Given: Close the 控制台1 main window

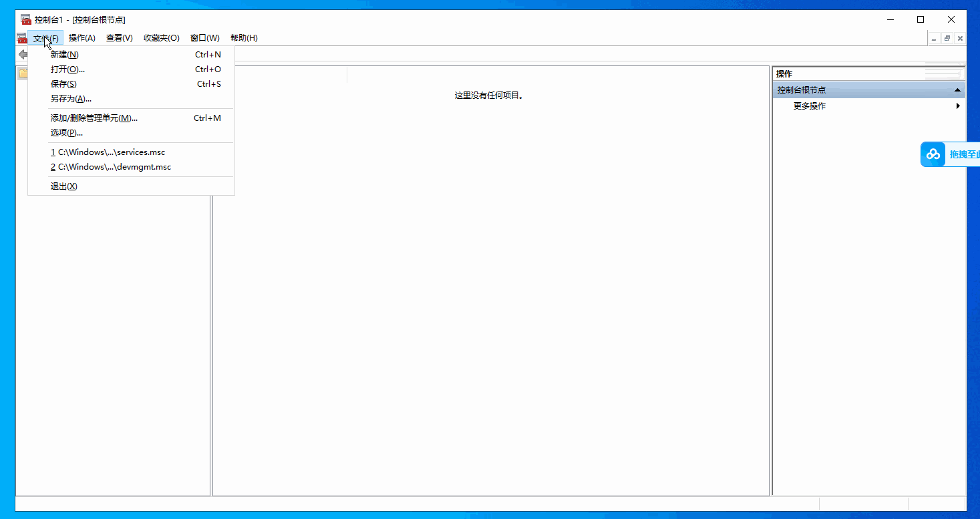Looking at the screenshot, I should (951, 19).
